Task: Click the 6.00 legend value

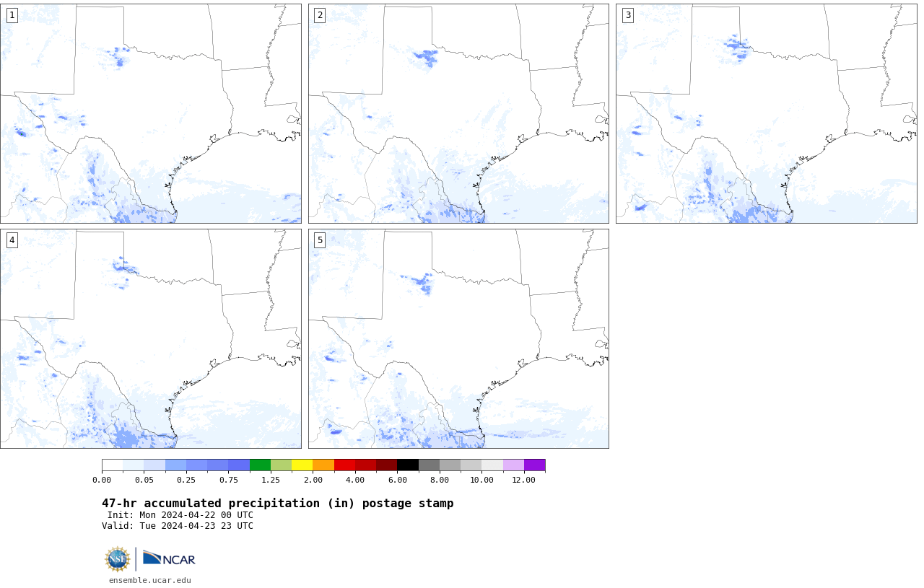Action: (x=397, y=480)
